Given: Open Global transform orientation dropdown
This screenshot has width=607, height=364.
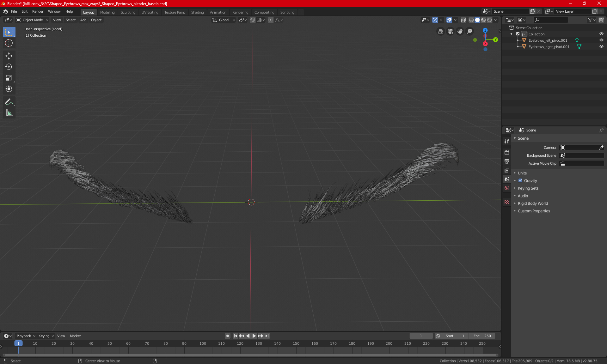Looking at the screenshot, I should click(x=224, y=20).
